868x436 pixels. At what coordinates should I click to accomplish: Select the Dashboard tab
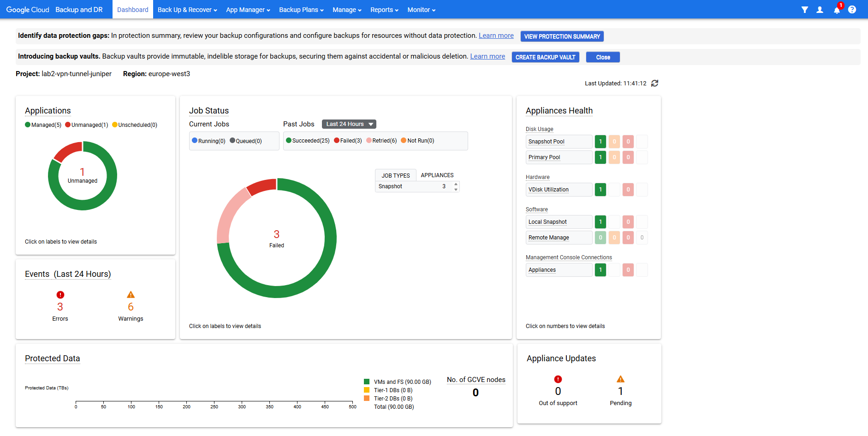(x=132, y=10)
